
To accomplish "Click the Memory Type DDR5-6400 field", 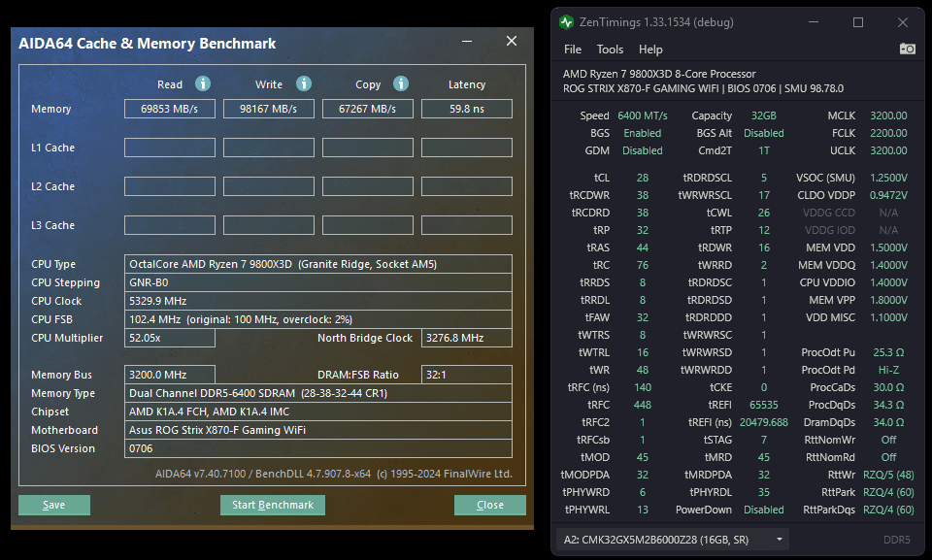I will tap(318, 393).
